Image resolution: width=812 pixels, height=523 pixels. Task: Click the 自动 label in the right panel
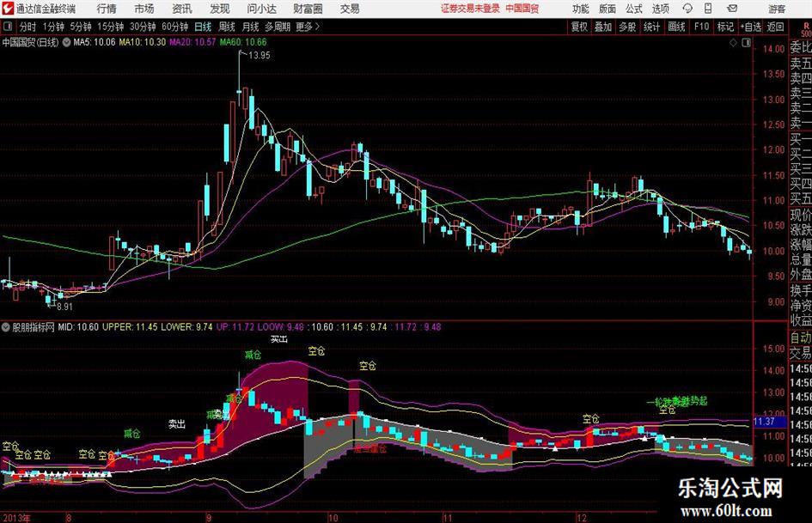[x=801, y=338]
